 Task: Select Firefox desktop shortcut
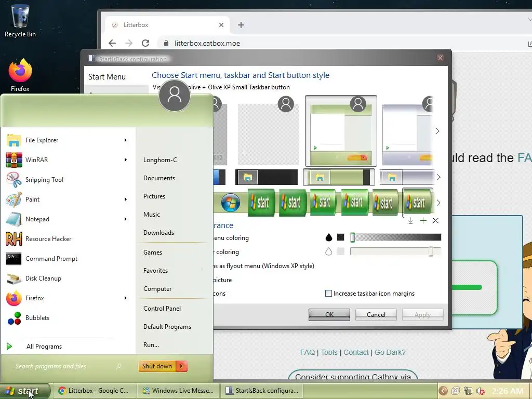pos(20,75)
